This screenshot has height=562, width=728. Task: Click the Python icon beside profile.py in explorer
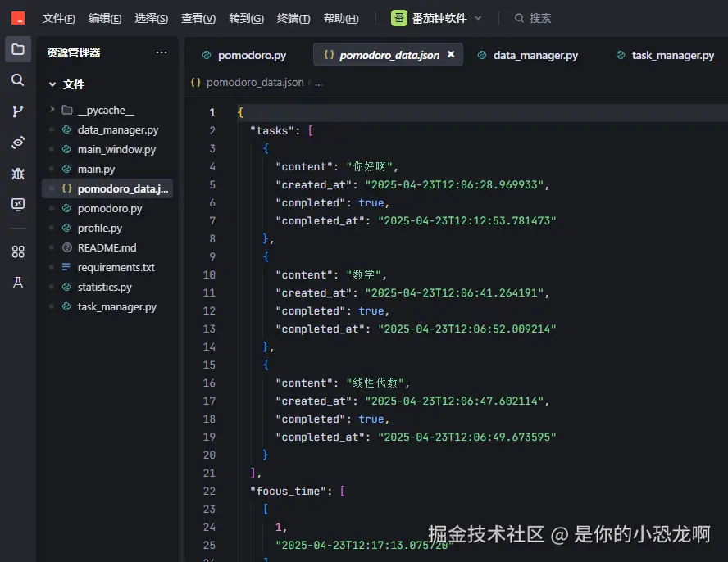coord(66,228)
